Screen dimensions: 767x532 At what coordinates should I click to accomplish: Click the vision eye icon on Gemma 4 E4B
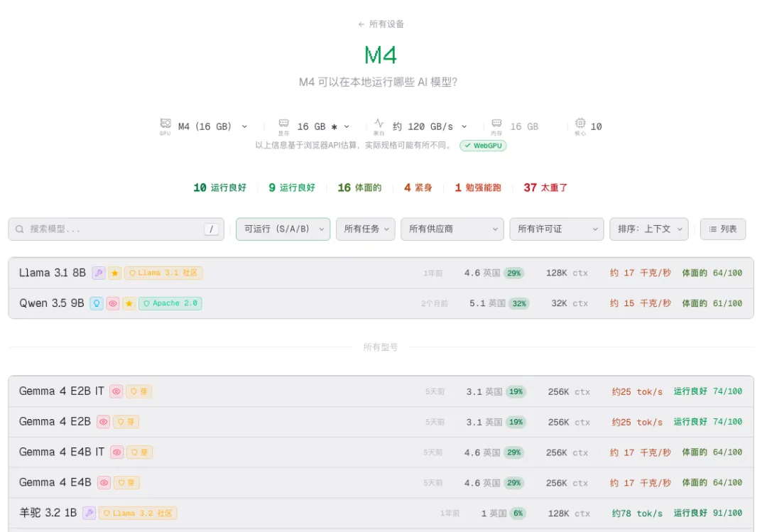104,482
